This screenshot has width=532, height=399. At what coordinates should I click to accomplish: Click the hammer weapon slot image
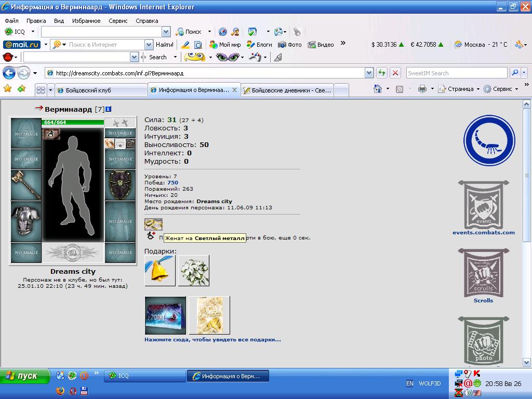[26, 185]
